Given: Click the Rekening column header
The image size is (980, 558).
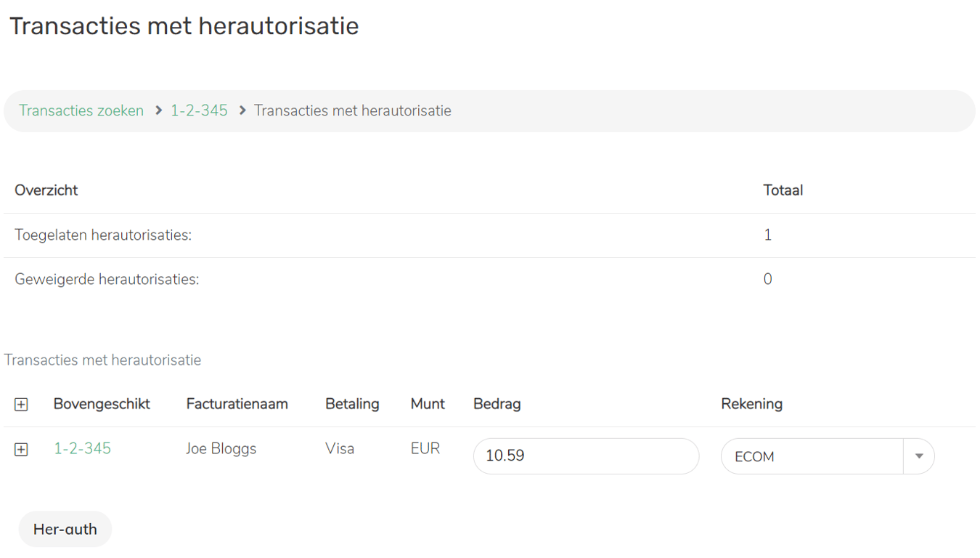Looking at the screenshot, I should (x=751, y=404).
